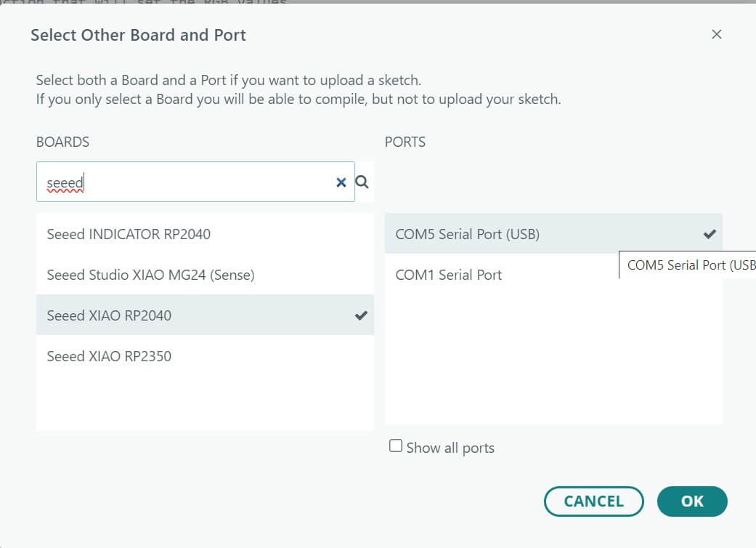
Task: Close the Select Other Board dialog
Action: tap(717, 34)
